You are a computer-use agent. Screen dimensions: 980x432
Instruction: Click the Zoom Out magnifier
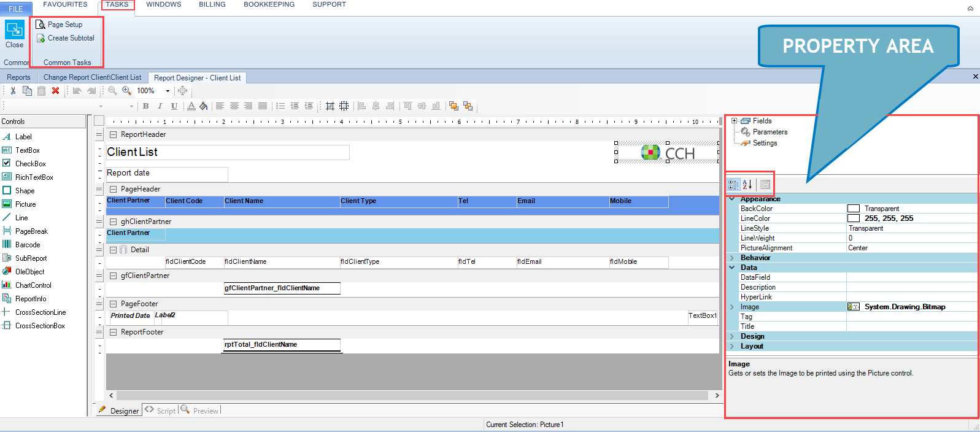tap(112, 91)
